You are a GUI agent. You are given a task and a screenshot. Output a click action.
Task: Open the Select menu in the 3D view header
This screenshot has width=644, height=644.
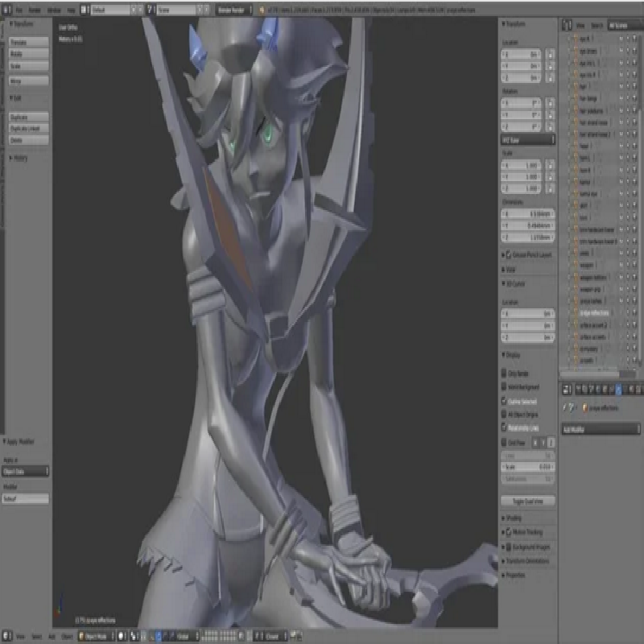click(x=36, y=636)
